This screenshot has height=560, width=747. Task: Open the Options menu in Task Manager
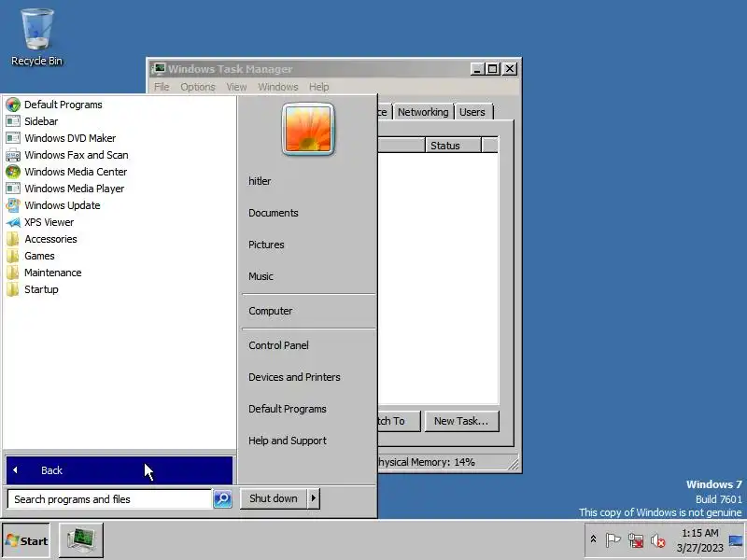198,87
